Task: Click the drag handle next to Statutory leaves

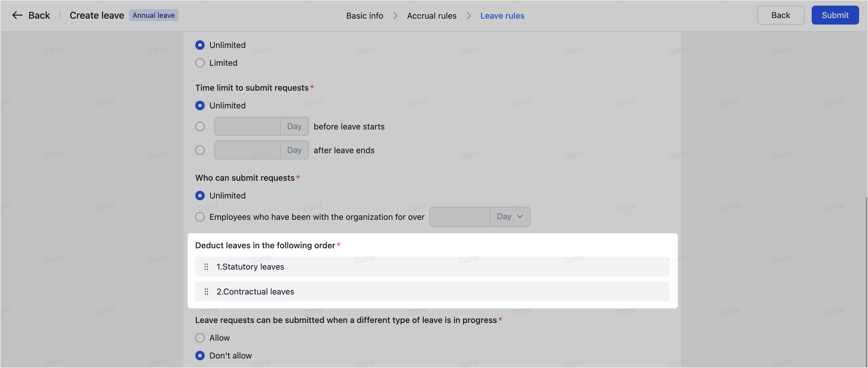Action: pos(206,267)
